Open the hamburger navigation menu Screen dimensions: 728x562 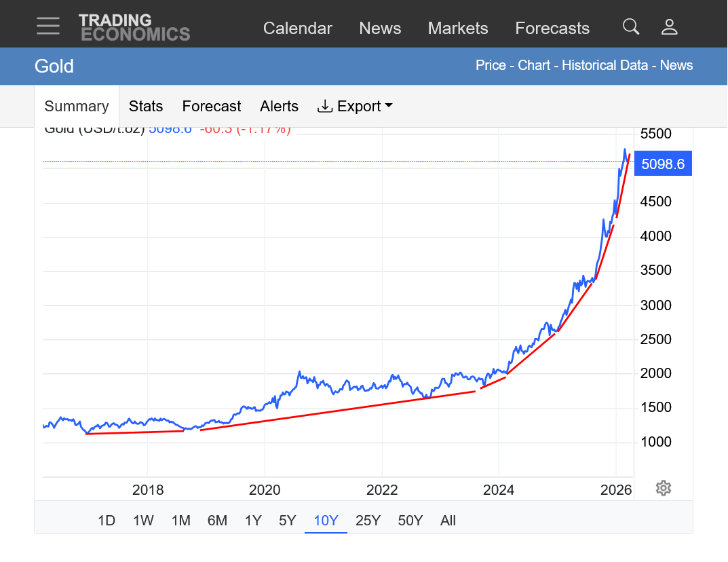point(48,26)
